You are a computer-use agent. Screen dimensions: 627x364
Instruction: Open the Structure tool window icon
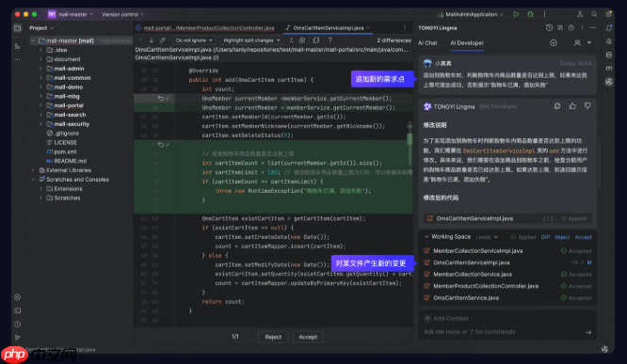point(18,46)
